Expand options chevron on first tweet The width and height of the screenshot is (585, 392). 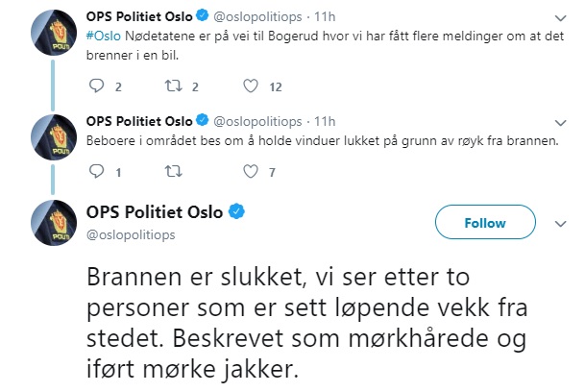click(x=562, y=18)
